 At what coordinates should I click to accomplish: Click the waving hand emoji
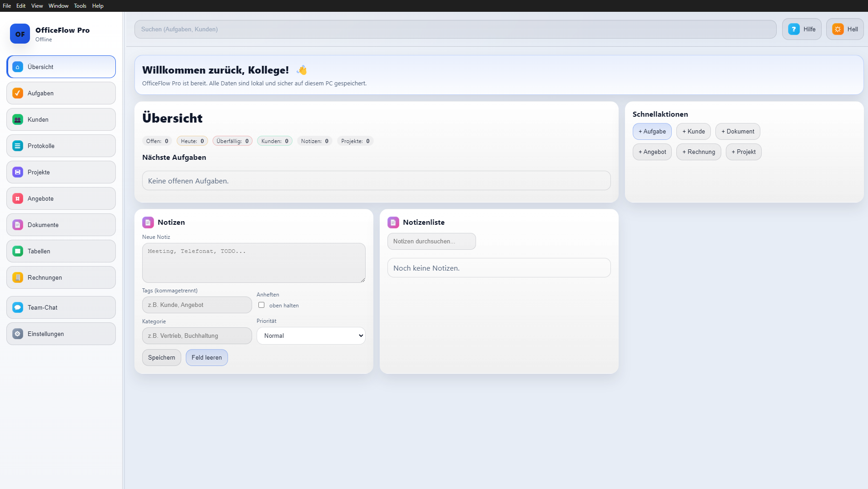point(302,70)
